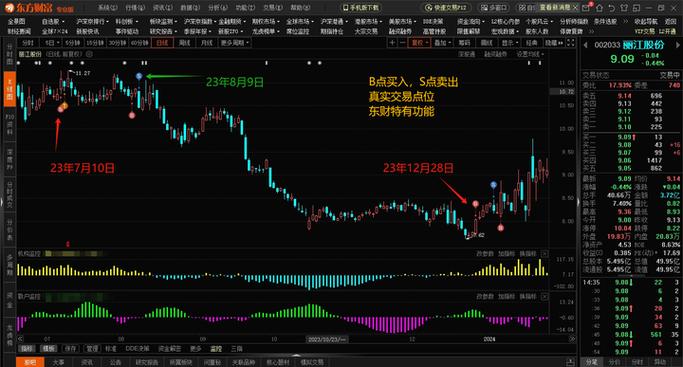Screen dimensions: 683x367
Task: Close the 查看新消息 notification popup
Action: coord(575,7)
